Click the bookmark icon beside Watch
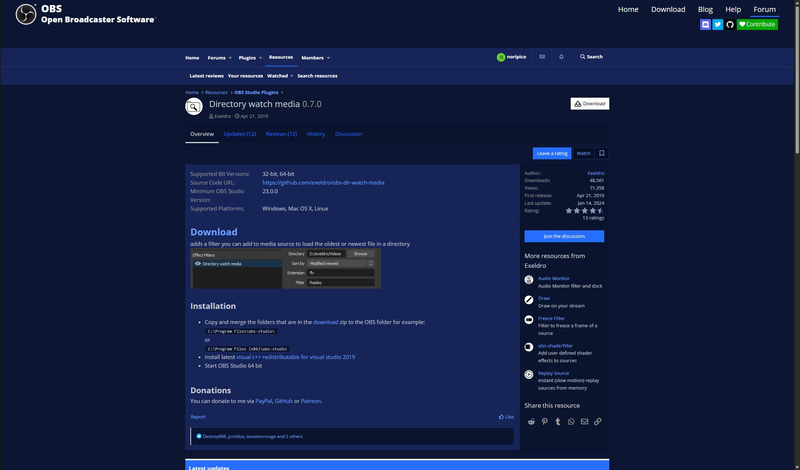 tap(602, 153)
